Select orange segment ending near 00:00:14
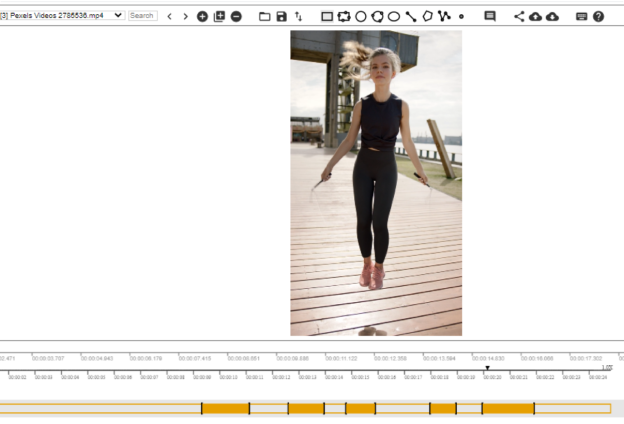This screenshot has height=424, width=624. 306,408
